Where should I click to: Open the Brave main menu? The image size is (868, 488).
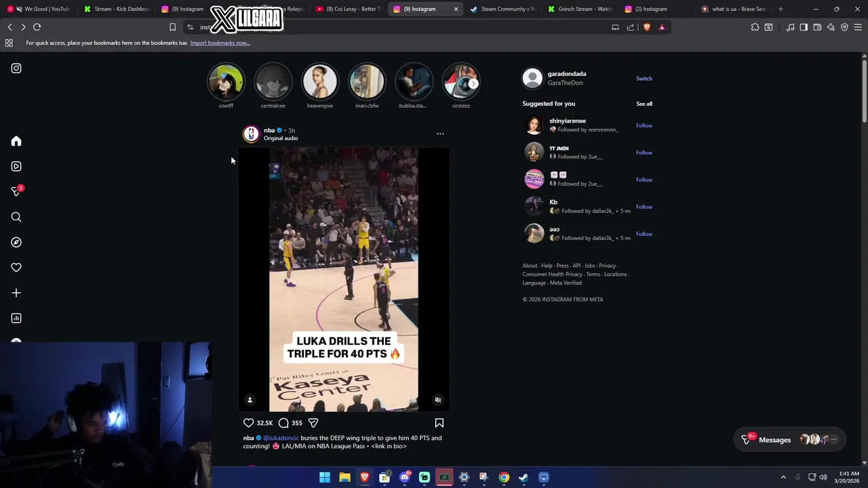859,27
